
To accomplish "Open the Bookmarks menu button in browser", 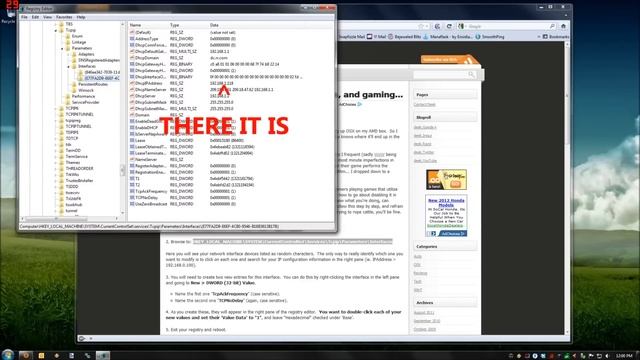I will [556, 37].
